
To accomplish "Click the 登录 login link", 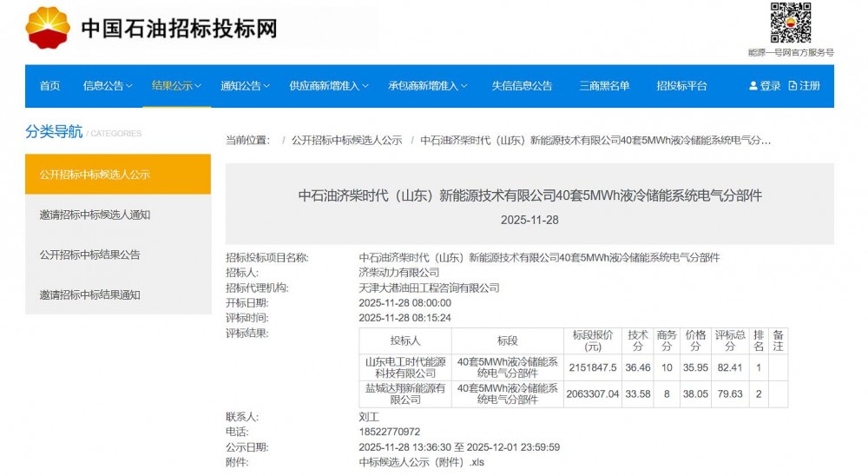I will click(770, 86).
